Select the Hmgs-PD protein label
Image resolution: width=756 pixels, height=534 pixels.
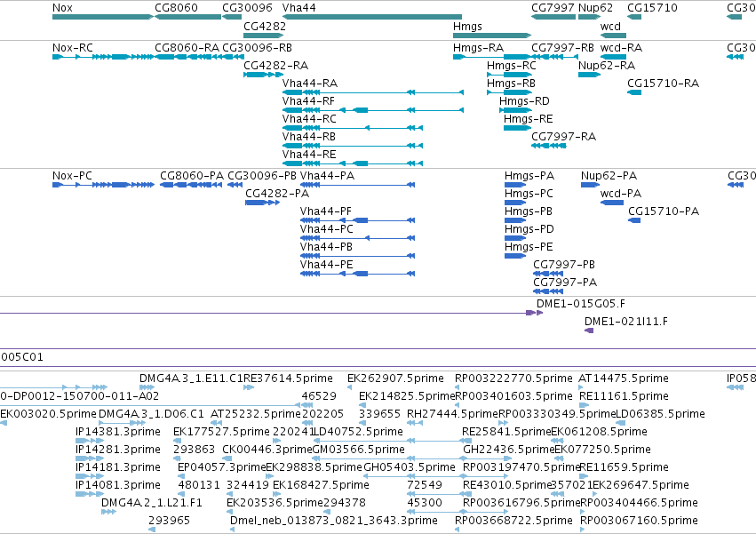tap(529, 229)
